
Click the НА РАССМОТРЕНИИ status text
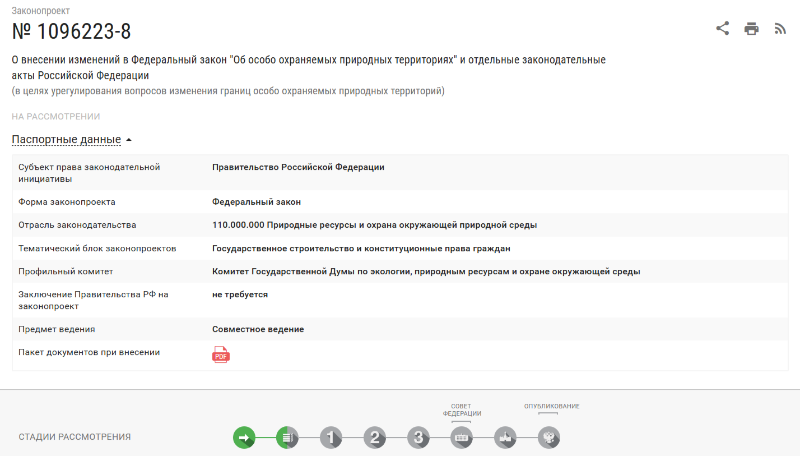(56, 116)
